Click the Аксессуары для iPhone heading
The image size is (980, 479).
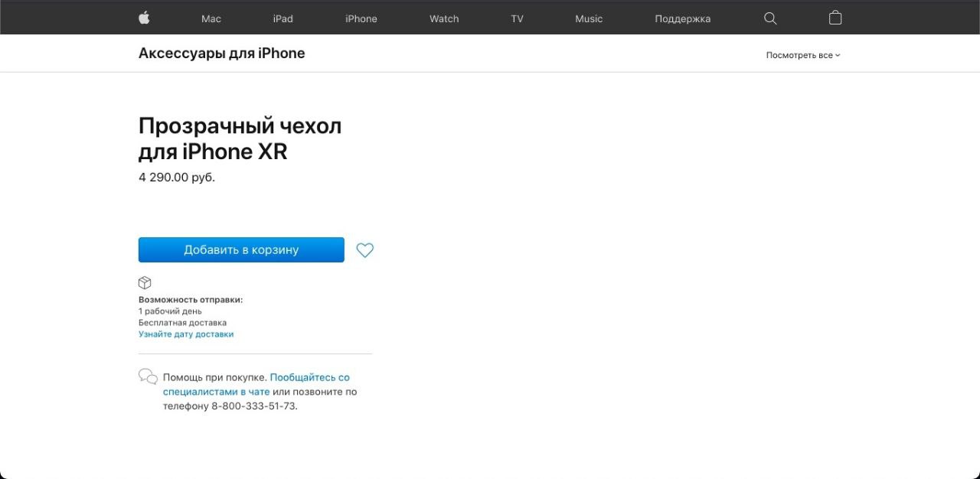click(x=222, y=54)
